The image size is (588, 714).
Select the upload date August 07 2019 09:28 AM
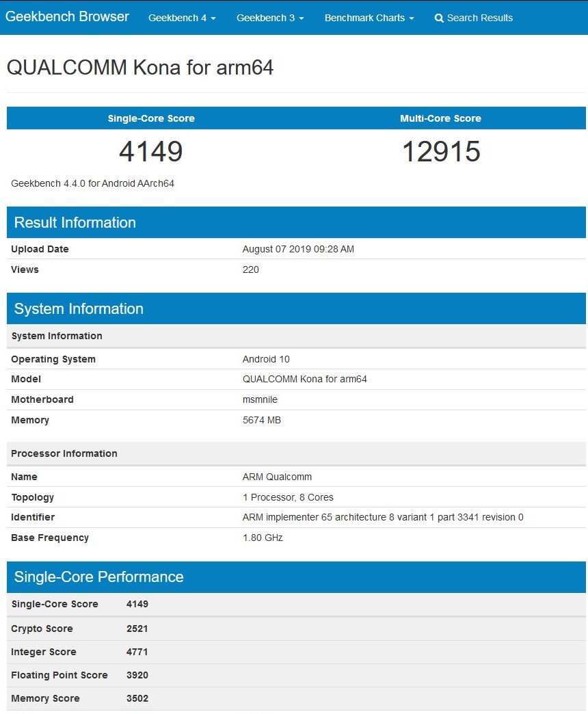click(x=298, y=249)
